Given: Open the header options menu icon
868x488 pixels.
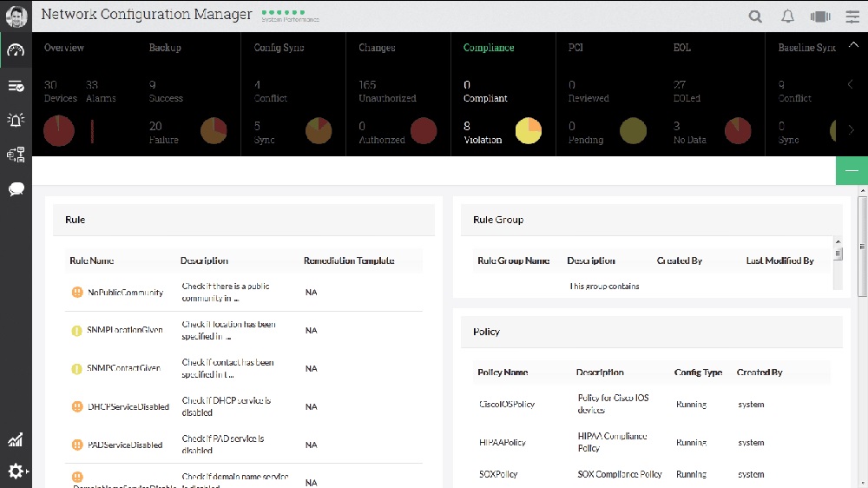Looking at the screenshot, I should 852,16.
